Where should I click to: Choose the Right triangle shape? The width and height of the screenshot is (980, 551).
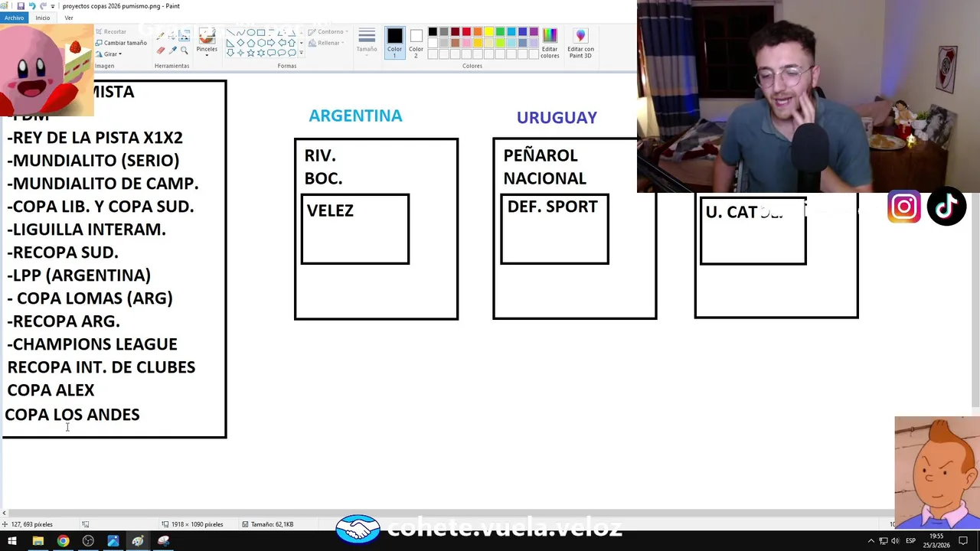(230, 43)
